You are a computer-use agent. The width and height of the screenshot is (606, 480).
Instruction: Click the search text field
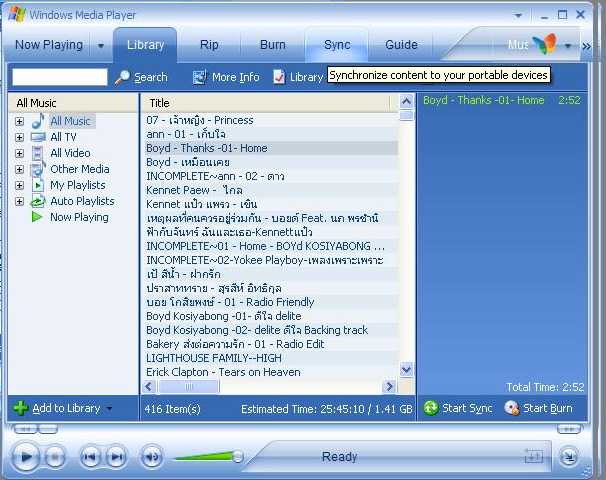tap(60, 77)
